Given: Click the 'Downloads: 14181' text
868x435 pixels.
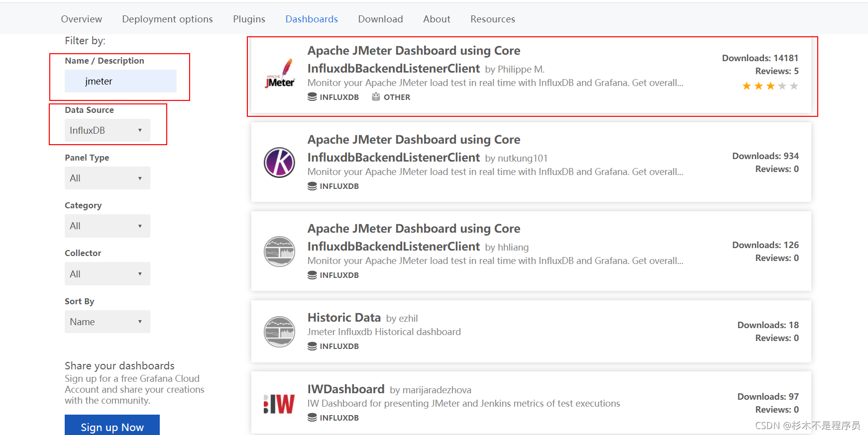Looking at the screenshot, I should [x=760, y=58].
